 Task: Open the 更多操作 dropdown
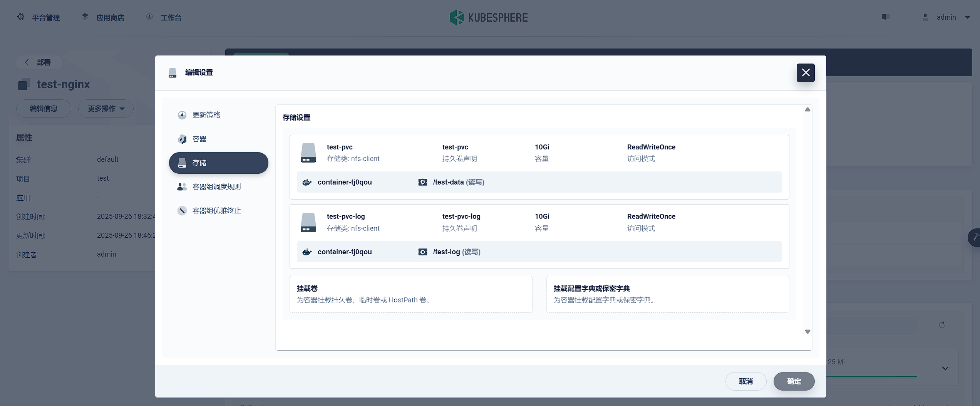pos(106,109)
